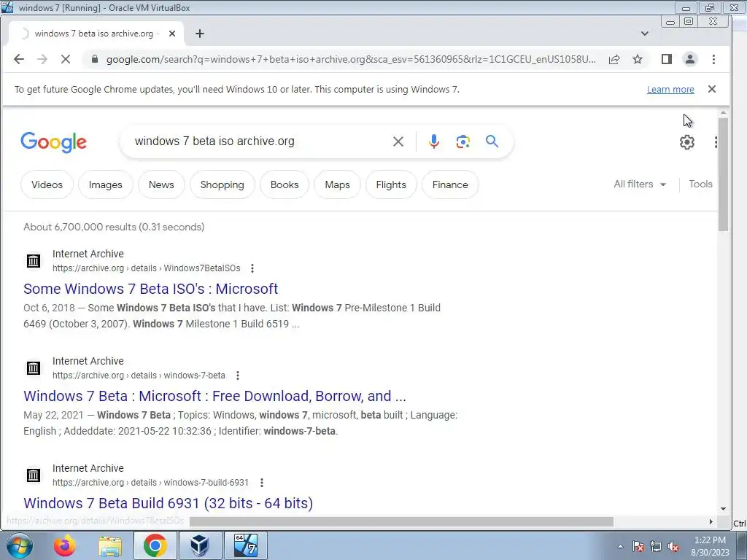Open 'Some Windows 7 Beta ISO's : Microsoft' result

click(150, 289)
